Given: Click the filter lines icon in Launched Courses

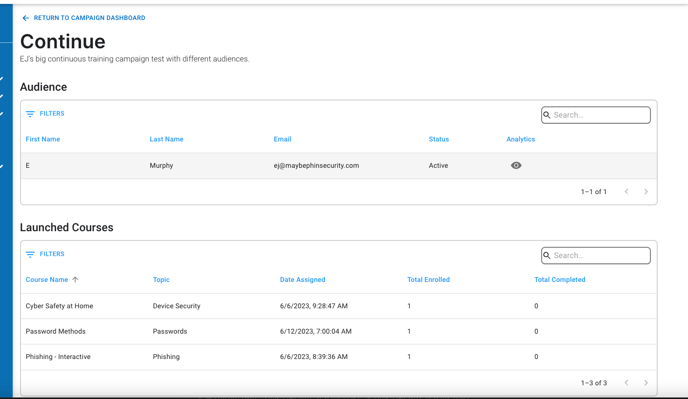Looking at the screenshot, I should coord(30,255).
